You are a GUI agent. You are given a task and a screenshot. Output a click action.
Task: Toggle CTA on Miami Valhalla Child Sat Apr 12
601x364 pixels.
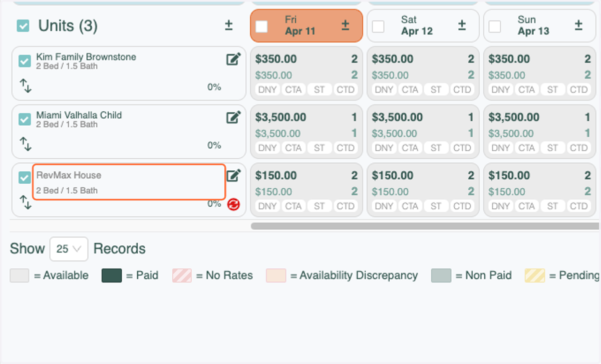point(410,148)
